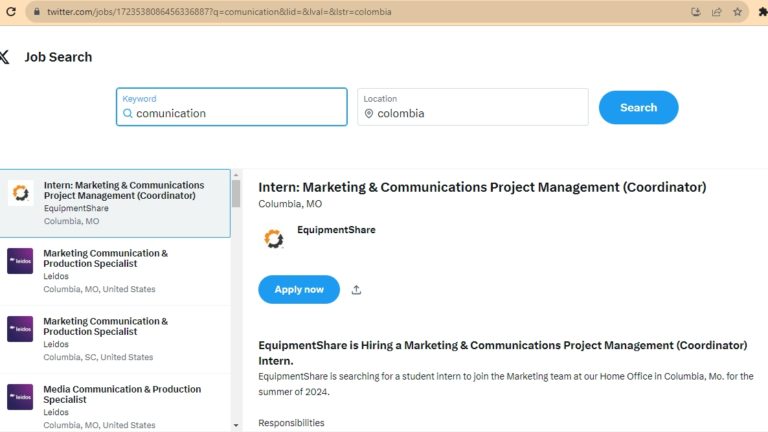Click the EquipmentShare logo in the job list
This screenshot has width=768, height=432.
tap(21, 192)
